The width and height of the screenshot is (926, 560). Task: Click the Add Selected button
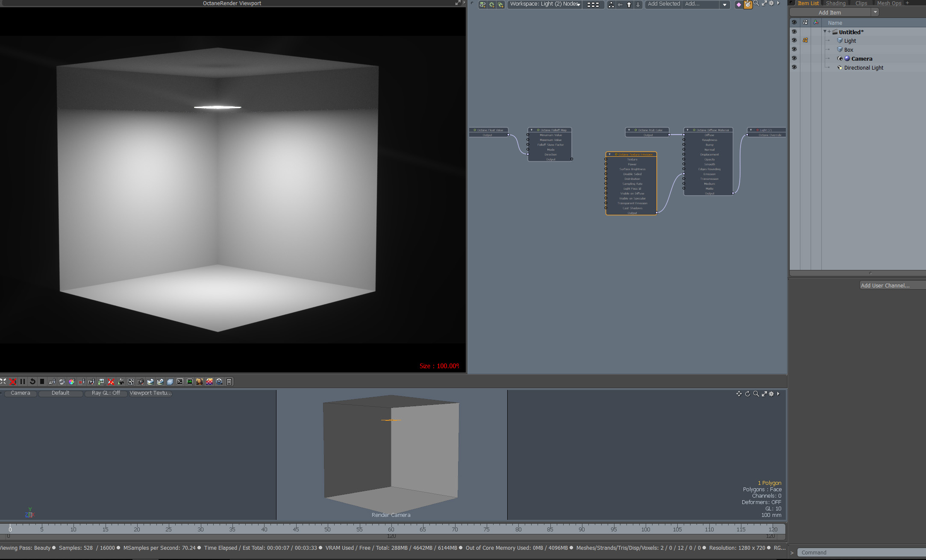point(663,4)
